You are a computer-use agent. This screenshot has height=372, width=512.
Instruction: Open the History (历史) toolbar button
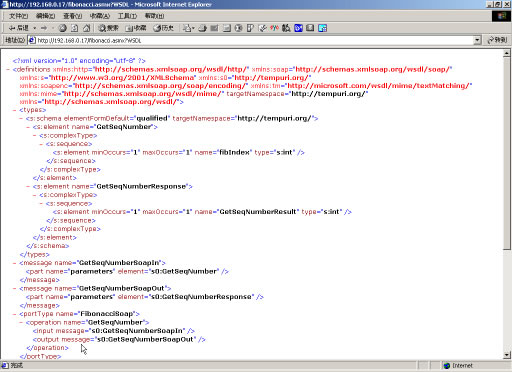[x=163, y=28]
